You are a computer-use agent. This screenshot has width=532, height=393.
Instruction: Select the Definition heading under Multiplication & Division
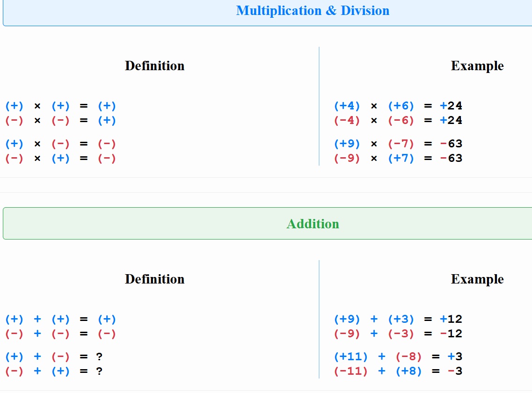click(x=154, y=66)
